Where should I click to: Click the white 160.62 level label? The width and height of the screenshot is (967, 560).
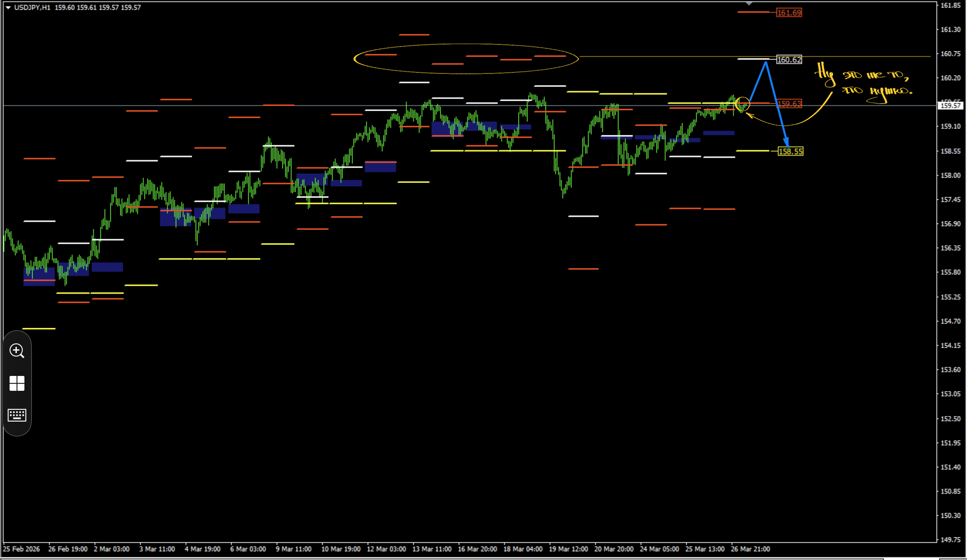click(x=789, y=59)
